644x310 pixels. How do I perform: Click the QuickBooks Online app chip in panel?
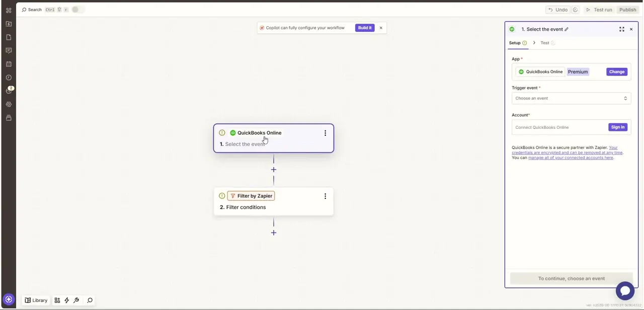[540, 72]
